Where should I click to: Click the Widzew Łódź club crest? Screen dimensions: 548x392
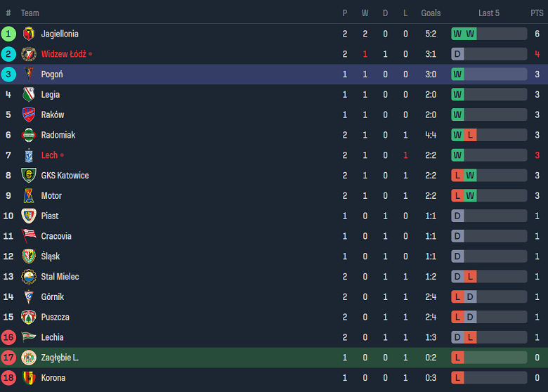tap(29, 54)
